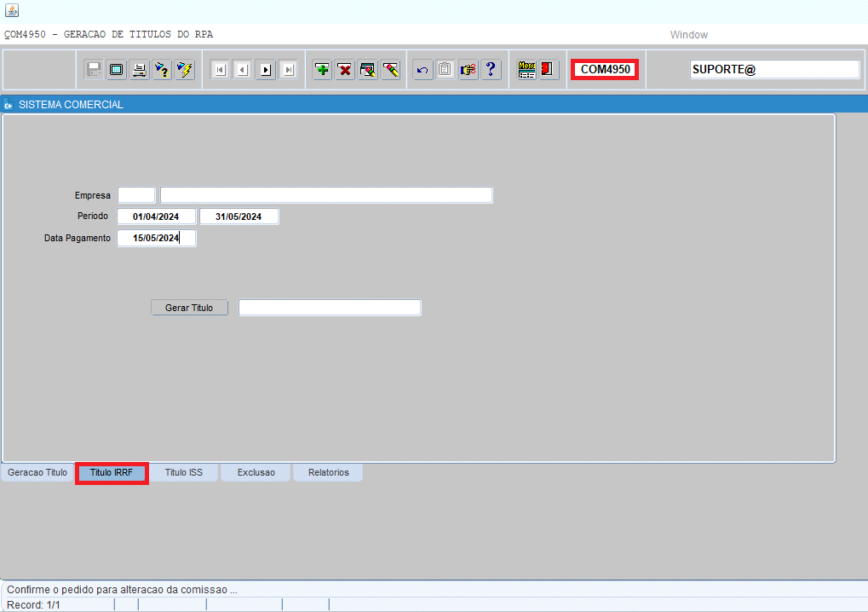Click the Empresa name field
This screenshot has width=868, height=612.
[x=326, y=195]
